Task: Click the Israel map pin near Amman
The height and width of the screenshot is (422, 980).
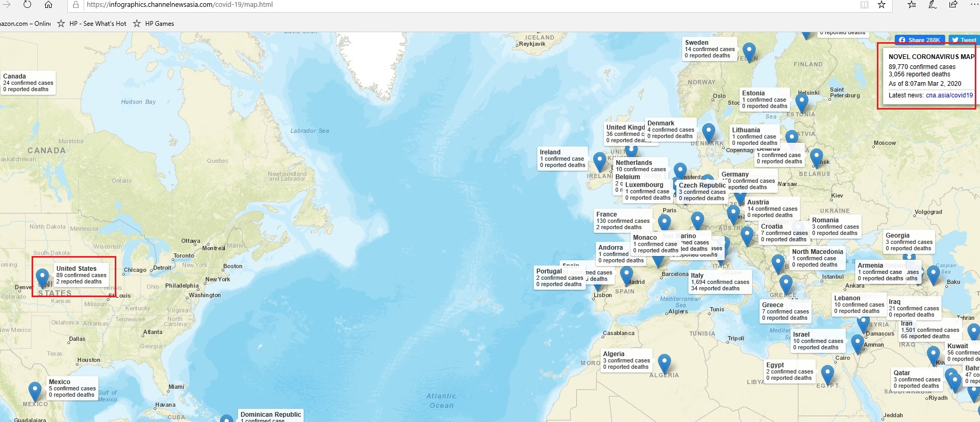Action: point(857,344)
